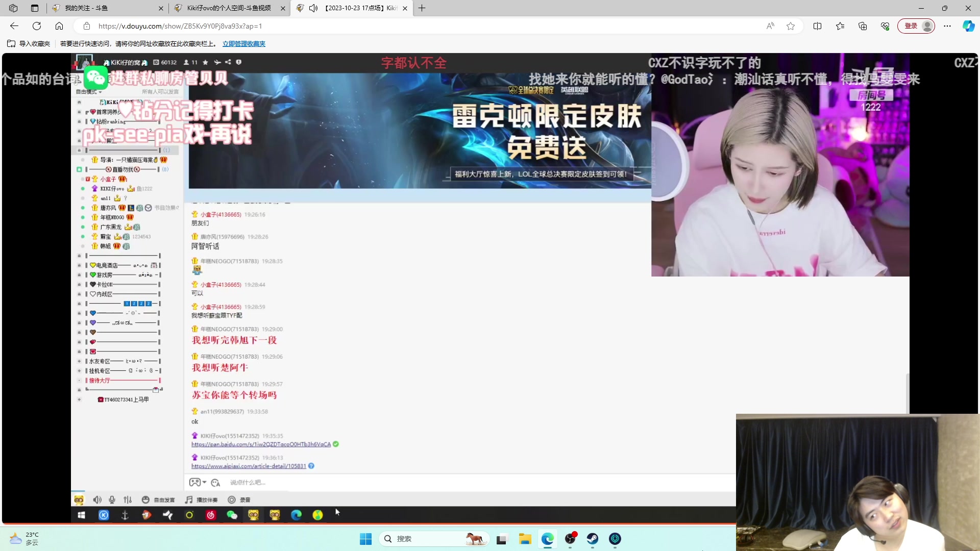
Task: Open Steam from the Windows taskbar
Action: (x=593, y=539)
